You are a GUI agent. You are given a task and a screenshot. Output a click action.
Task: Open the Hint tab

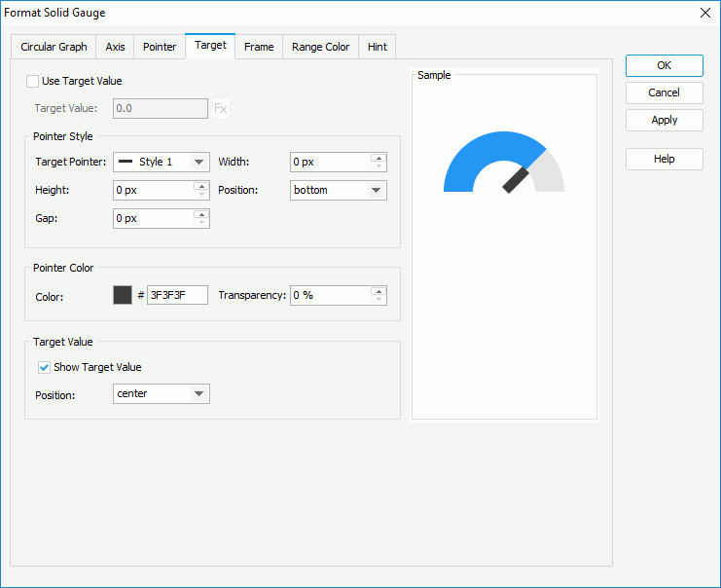tap(377, 47)
